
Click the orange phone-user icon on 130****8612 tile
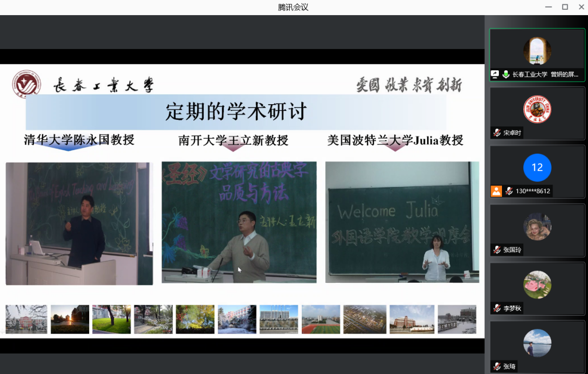tap(497, 191)
